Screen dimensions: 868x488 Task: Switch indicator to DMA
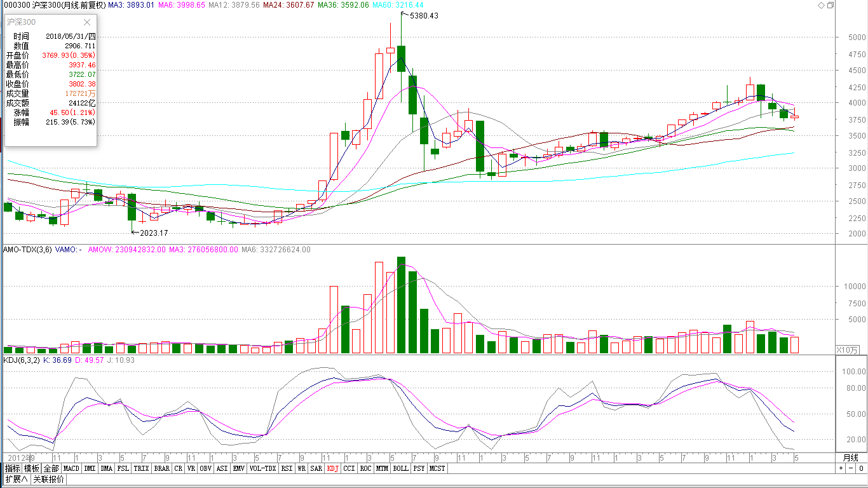(107, 468)
